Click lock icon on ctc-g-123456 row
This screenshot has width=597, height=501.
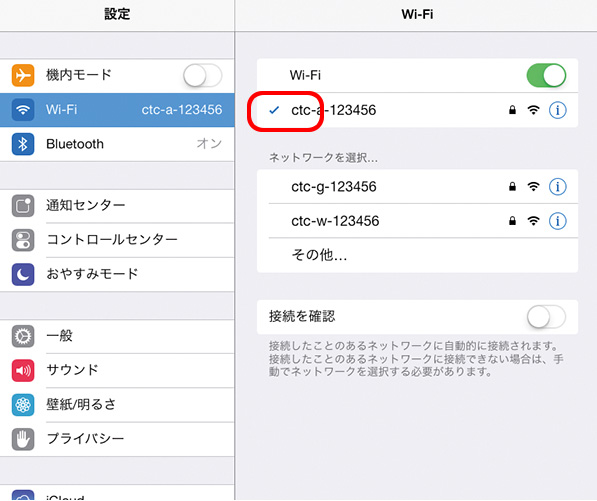[x=512, y=186]
